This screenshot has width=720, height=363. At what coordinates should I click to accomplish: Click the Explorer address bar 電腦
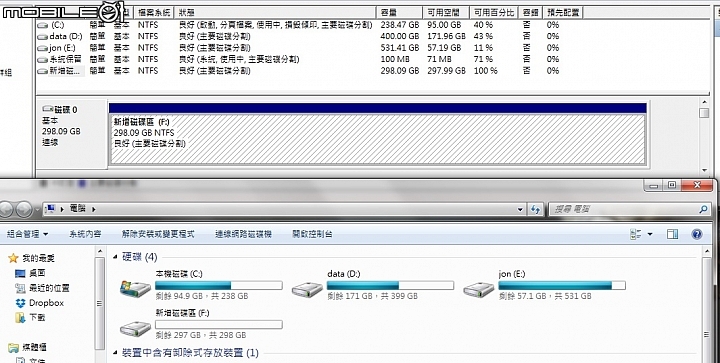click(x=285, y=209)
